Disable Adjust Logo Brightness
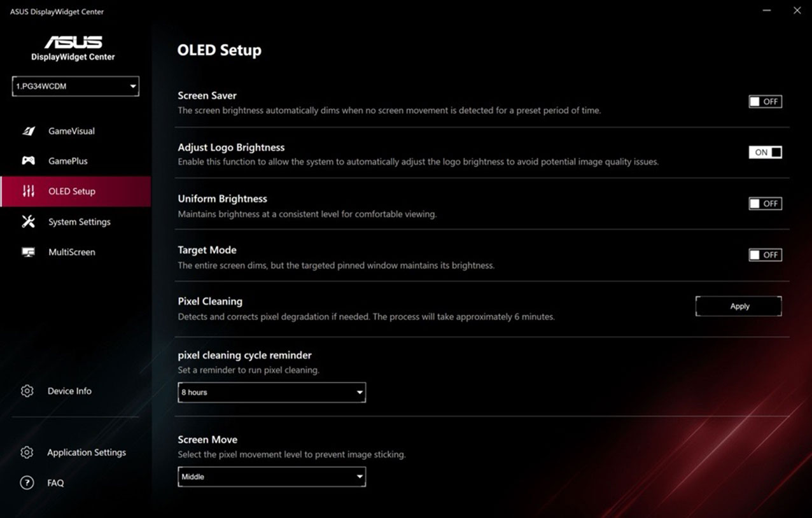 (x=765, y=152)
